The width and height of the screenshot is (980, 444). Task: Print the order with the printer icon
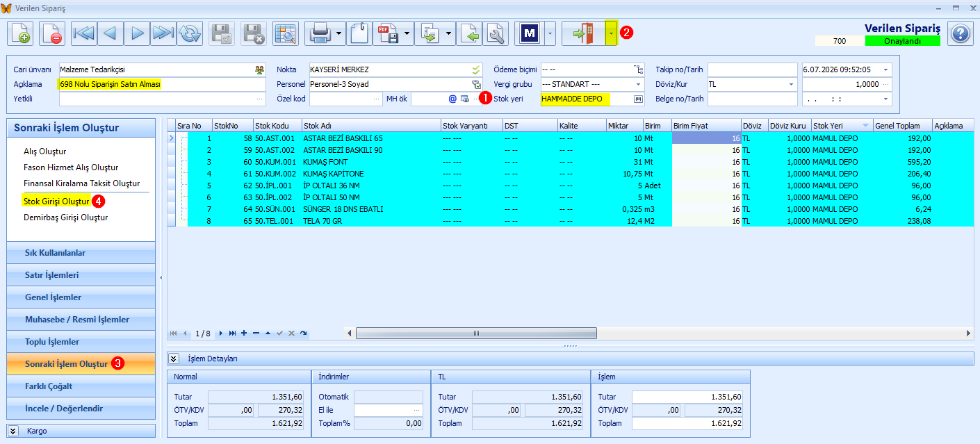coord(319,33)
